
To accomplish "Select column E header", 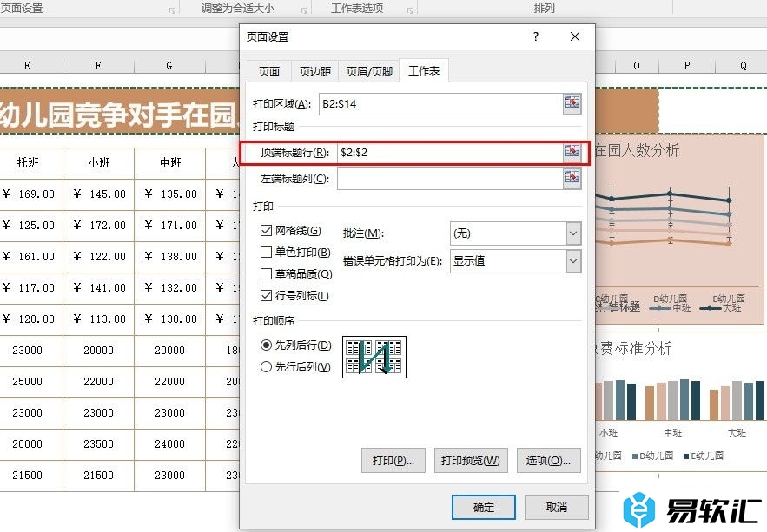I will click(x=27, y=65).
